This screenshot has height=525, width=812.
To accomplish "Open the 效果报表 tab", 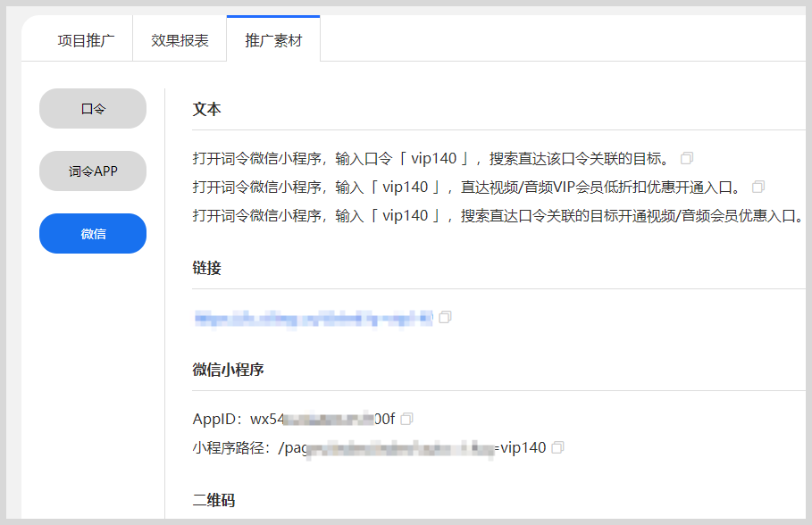I will [x=179, y=37].
